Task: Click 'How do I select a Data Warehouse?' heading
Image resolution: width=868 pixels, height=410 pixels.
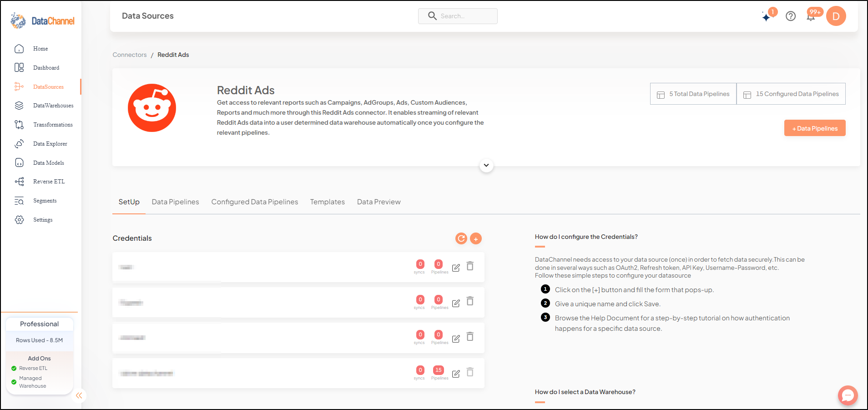Action: coord(585,392)
